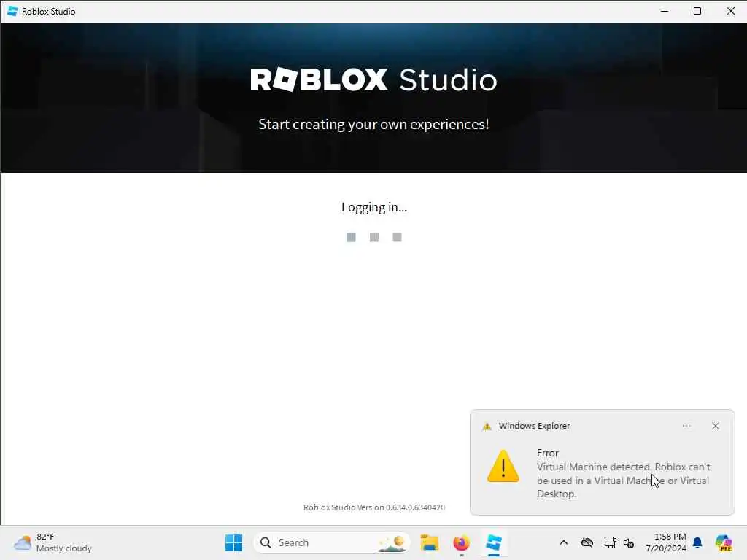Open File Explorer from the taskbar
The image size is (747, 560).
tap(429, 542)
